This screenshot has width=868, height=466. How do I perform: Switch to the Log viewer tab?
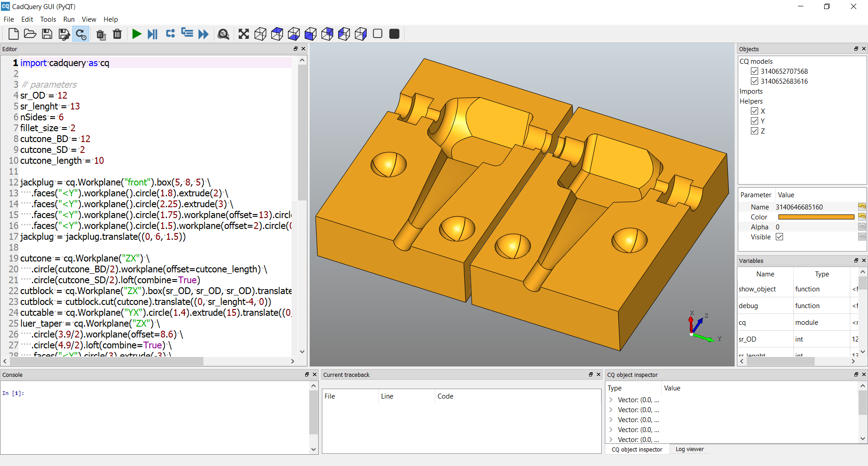coord(689,449)
